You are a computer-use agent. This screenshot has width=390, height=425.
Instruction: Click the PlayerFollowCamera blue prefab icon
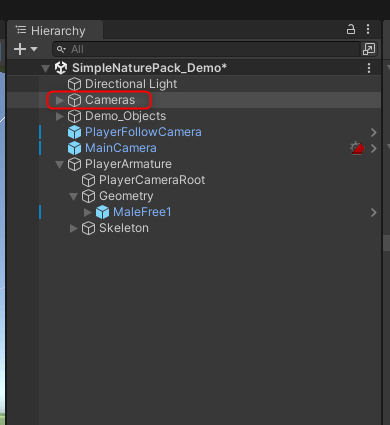pos(74,132)
